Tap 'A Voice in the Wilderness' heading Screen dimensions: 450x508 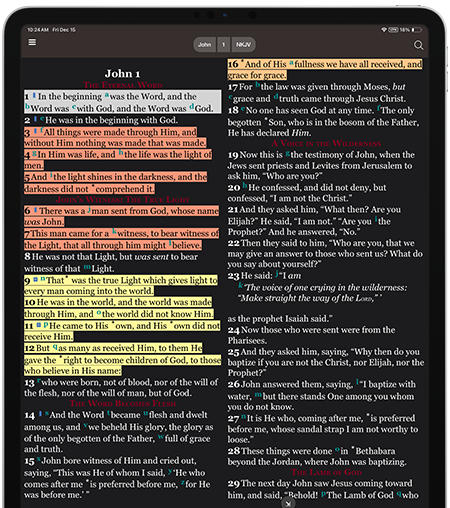pyautogui.click(x=326, y=144)
